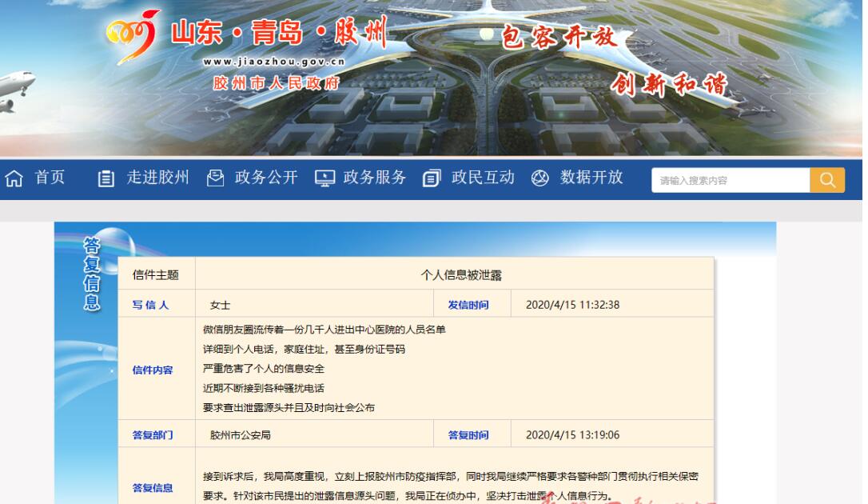
Task: Click the circular icon beside 数据开放
Action: pyautogui.click(x=540, y=178)
